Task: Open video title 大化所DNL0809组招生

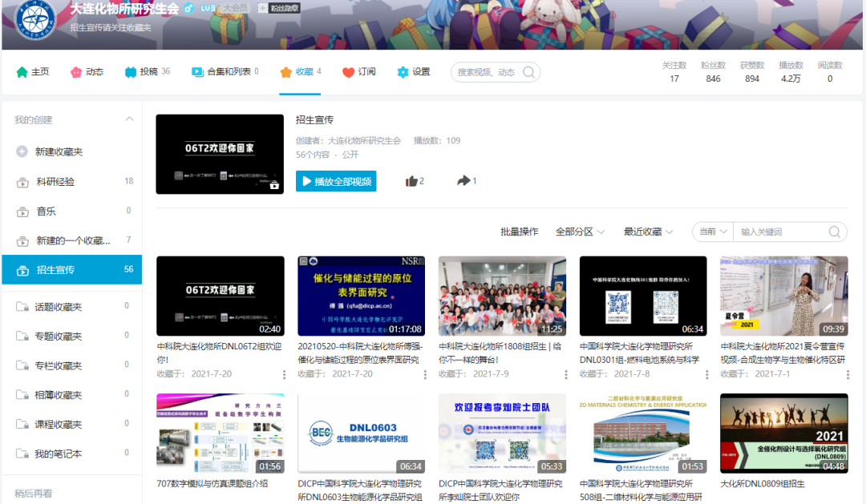Action: [763, 484]
